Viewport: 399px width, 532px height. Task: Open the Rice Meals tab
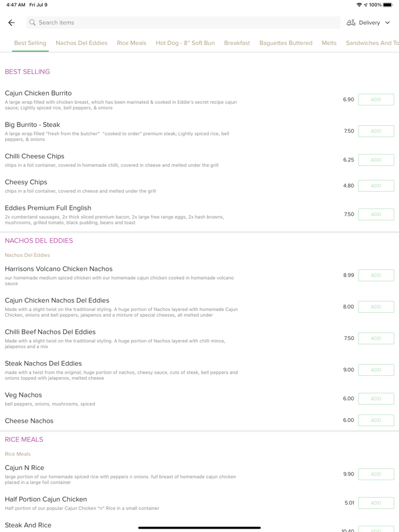[x=132, y=43]
